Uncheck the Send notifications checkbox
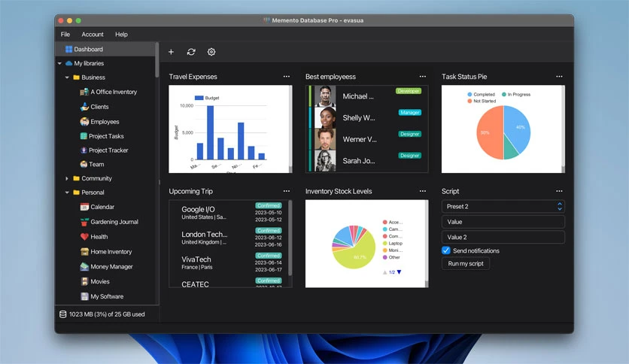 pos(446,250)
